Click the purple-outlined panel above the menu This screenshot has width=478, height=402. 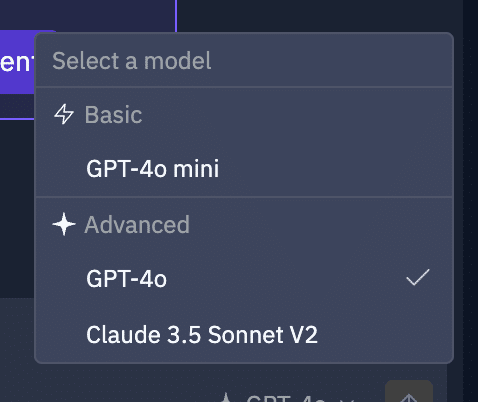(88, 15)
